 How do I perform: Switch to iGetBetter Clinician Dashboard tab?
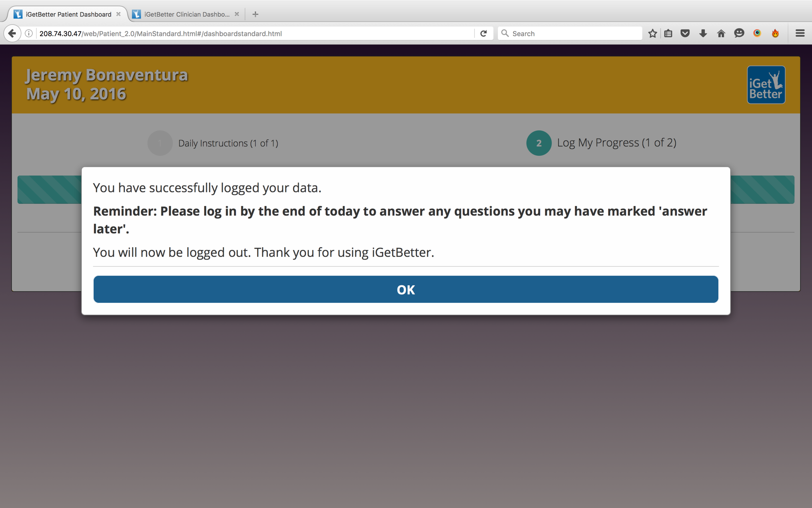[x=186, y=14]
